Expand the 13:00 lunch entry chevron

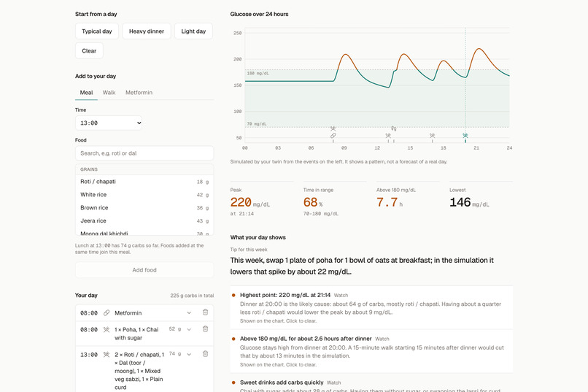point(189,354)
